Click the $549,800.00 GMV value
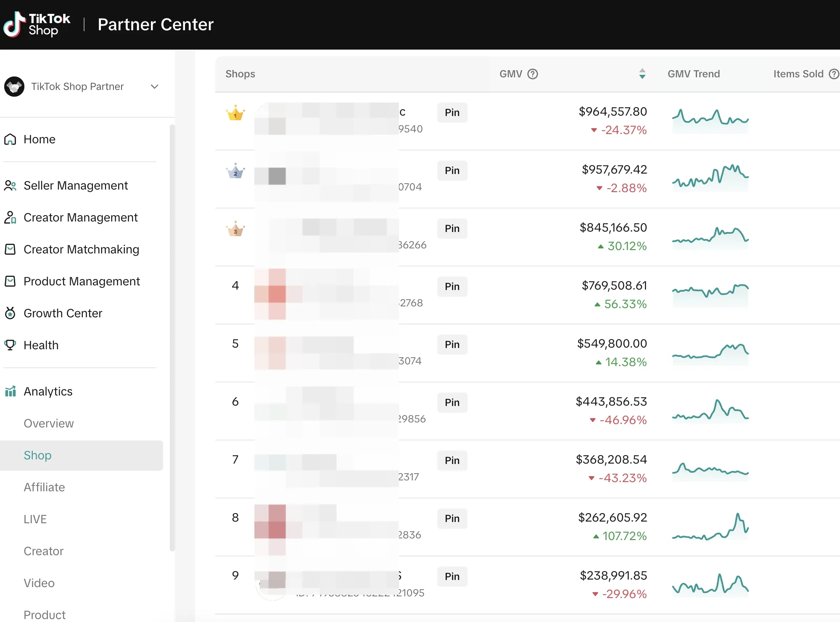Image resolution: width=840 pixels, height=622 pixels. 612,344
